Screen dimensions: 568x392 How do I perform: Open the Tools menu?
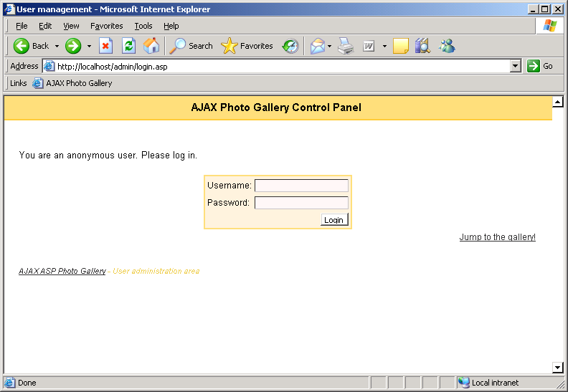click(x=143, y=26)
